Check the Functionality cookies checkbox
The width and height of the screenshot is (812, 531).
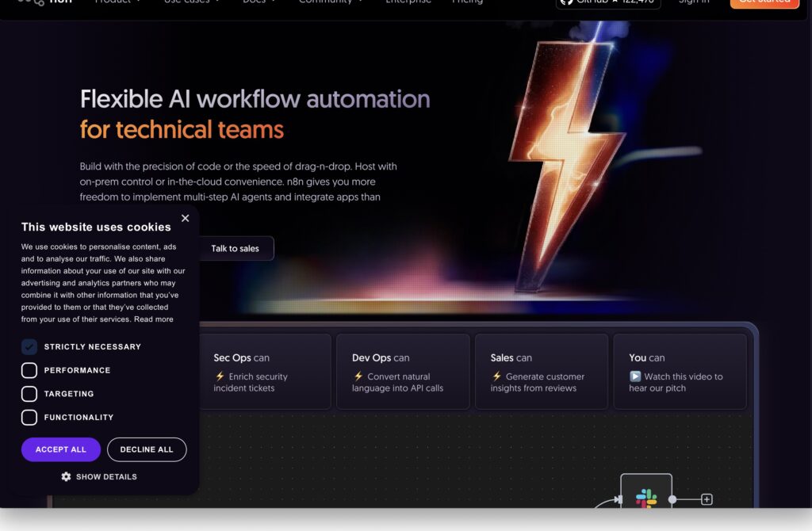click(29, 417)
